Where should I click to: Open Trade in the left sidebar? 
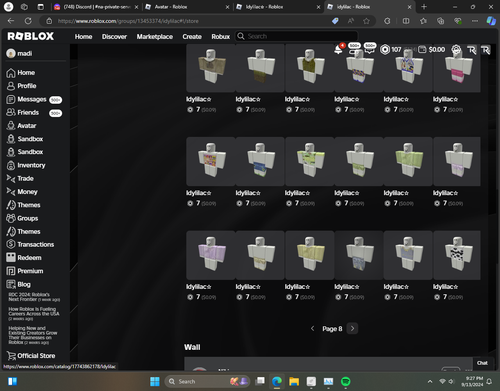[20, 179]
